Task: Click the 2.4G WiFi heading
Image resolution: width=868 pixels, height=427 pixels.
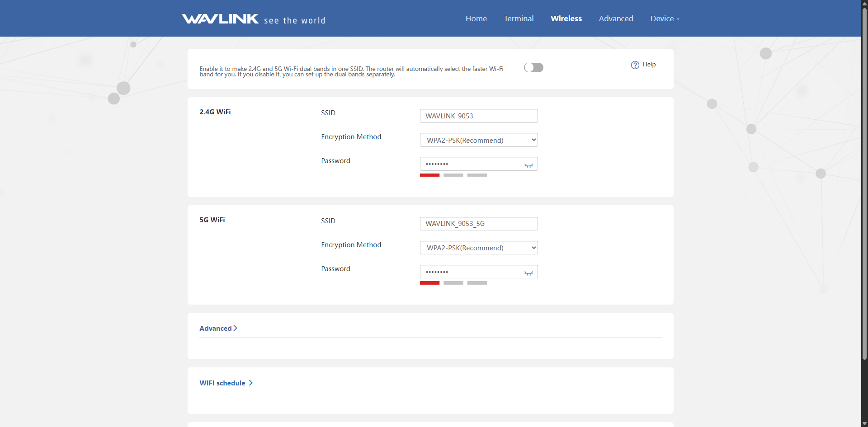Action: click(215, 112)
